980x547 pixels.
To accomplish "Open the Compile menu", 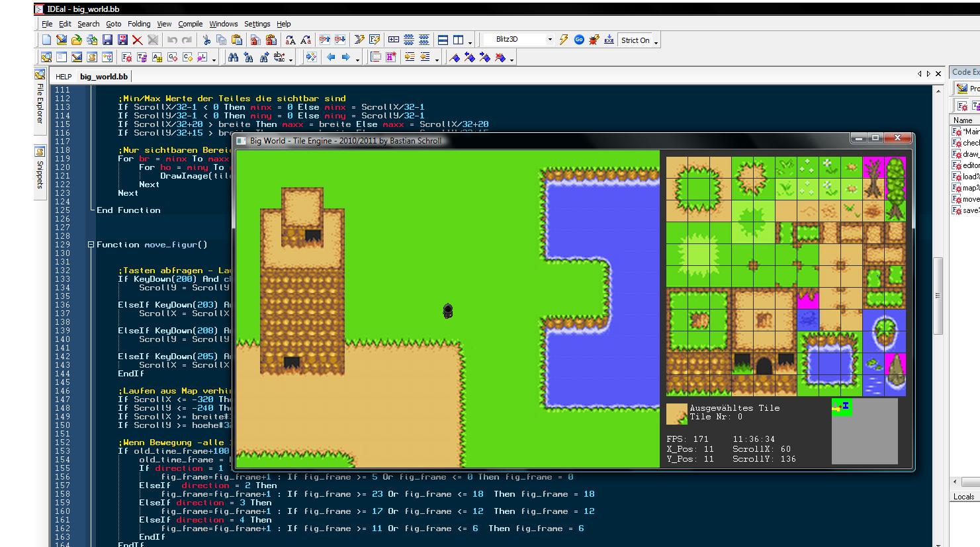I will [191, 24].
